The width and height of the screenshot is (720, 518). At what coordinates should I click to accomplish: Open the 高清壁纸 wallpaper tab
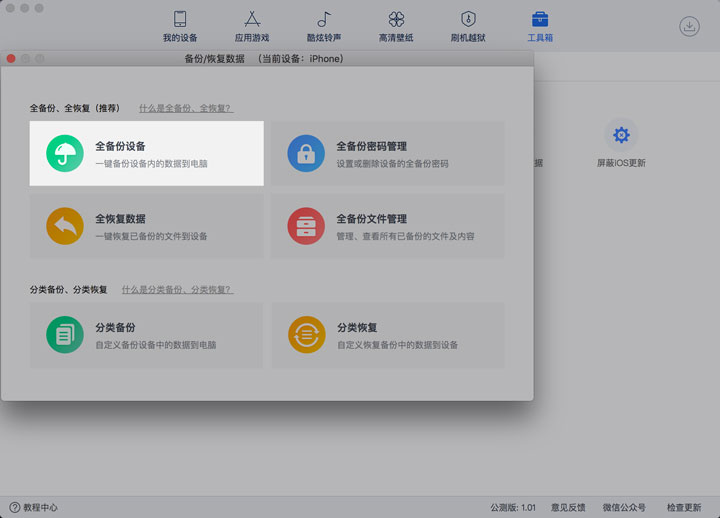coord(396,26)
